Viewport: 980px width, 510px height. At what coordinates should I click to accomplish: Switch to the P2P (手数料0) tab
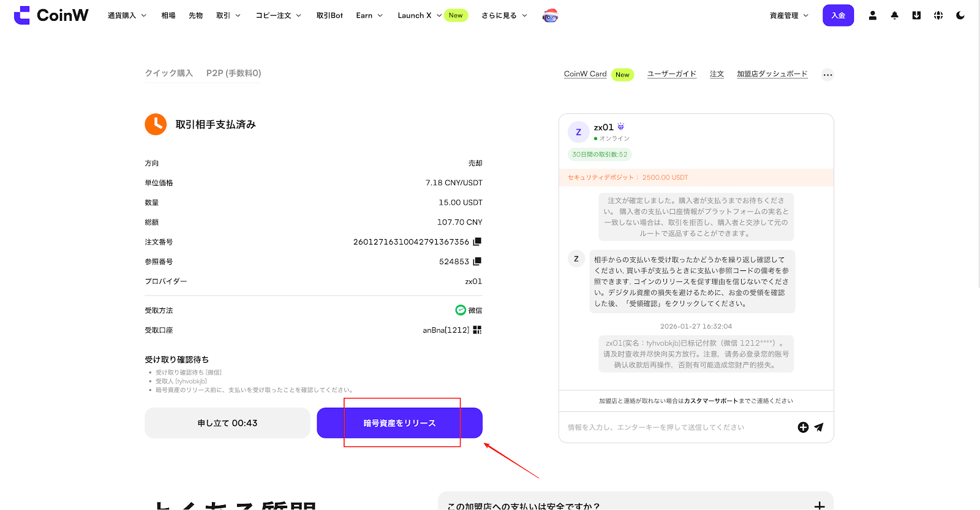tap(233, 73)
